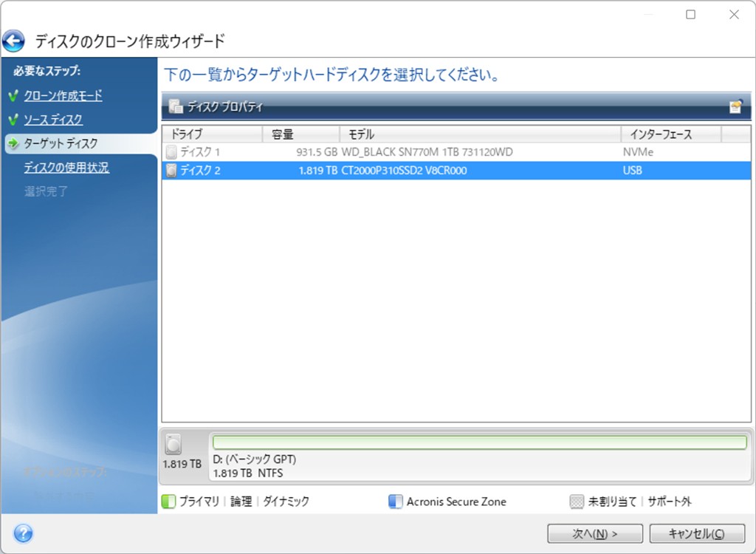Image resolution: width=756 pixels, height=554 pixels.
Task: Click the WD_BLACK SN770M 1TB model text
Action: tap(427, 152)
